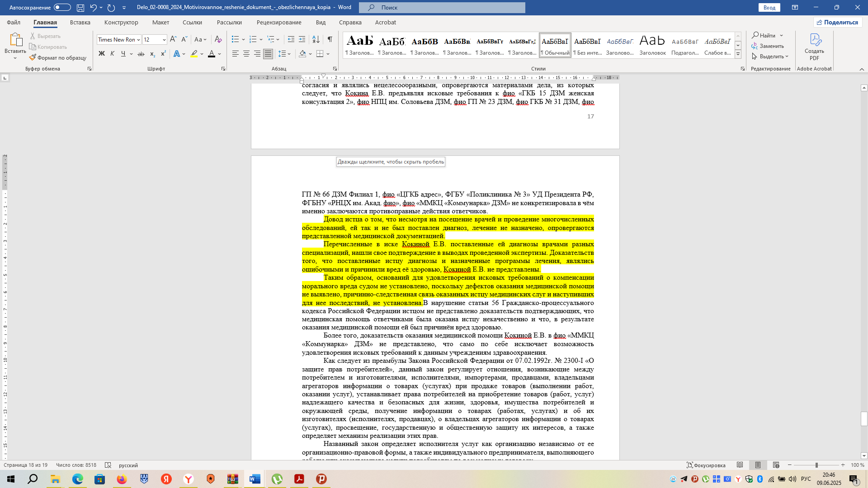Open Windows taskbar search
Viewport: 868px width, 488px height.
33,479
